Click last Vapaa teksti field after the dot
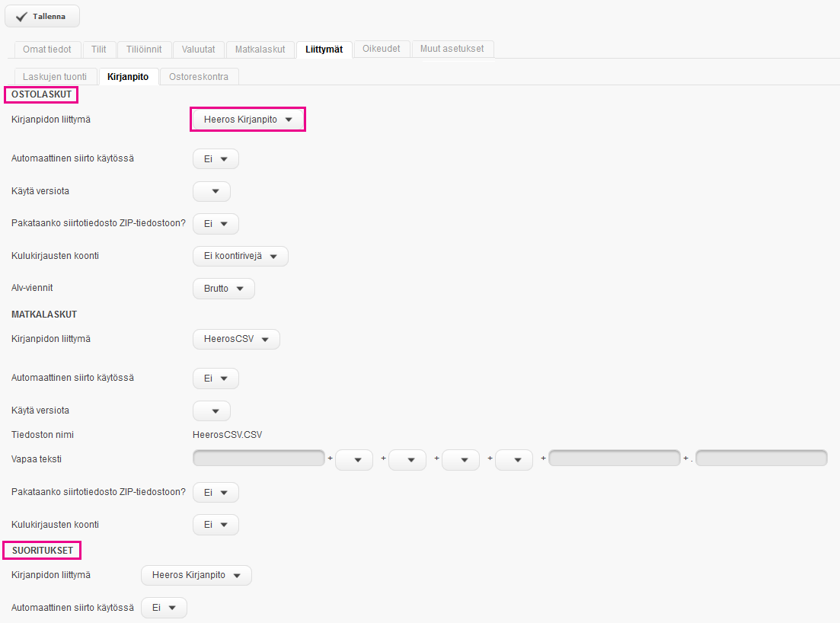The height and width of the screenshot is (623, 840). click(761, 458)
